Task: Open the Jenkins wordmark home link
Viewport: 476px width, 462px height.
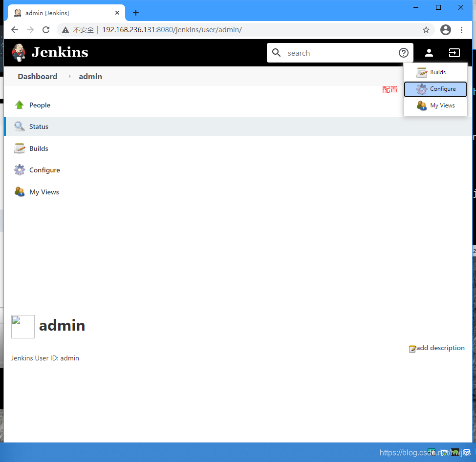Action: [60, 52]
